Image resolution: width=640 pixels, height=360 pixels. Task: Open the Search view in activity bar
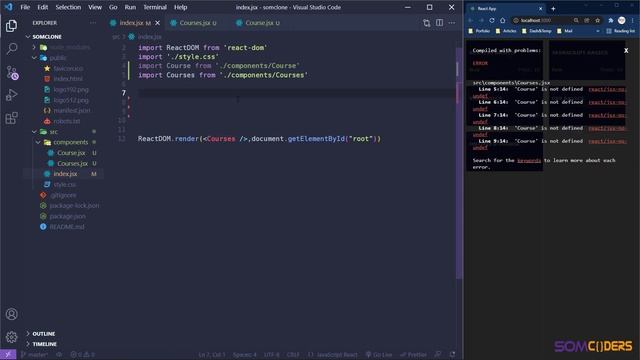[11, 49]
